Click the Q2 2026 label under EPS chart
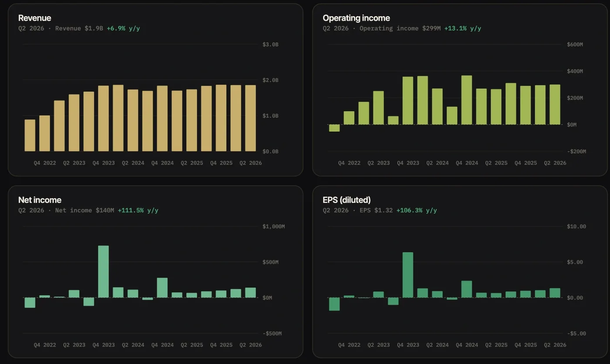This screenshot has height=364, width=610. tap(555, 345)
